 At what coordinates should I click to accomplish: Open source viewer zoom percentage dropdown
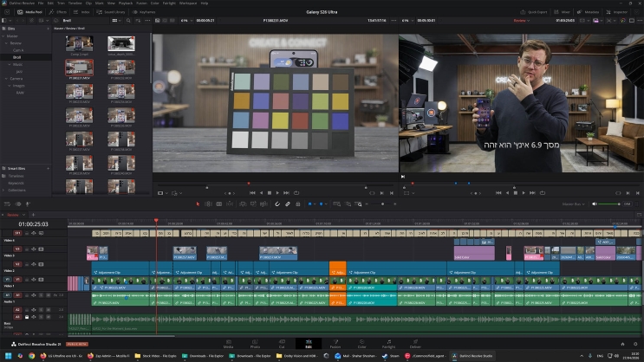(x=186, y=21)
